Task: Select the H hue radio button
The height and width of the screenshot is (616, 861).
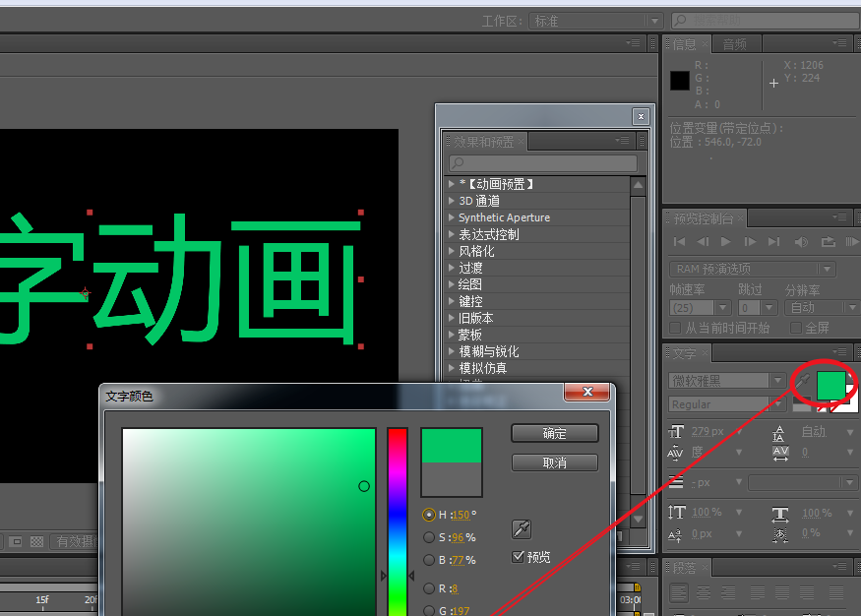Action: pyautogui.click(x=429, y=515)
